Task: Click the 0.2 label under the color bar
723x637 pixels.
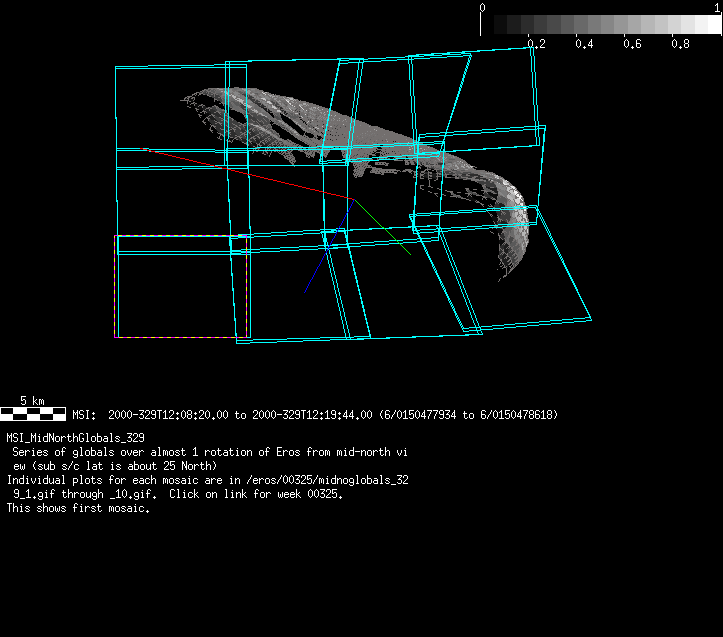Action: (536, 44)
